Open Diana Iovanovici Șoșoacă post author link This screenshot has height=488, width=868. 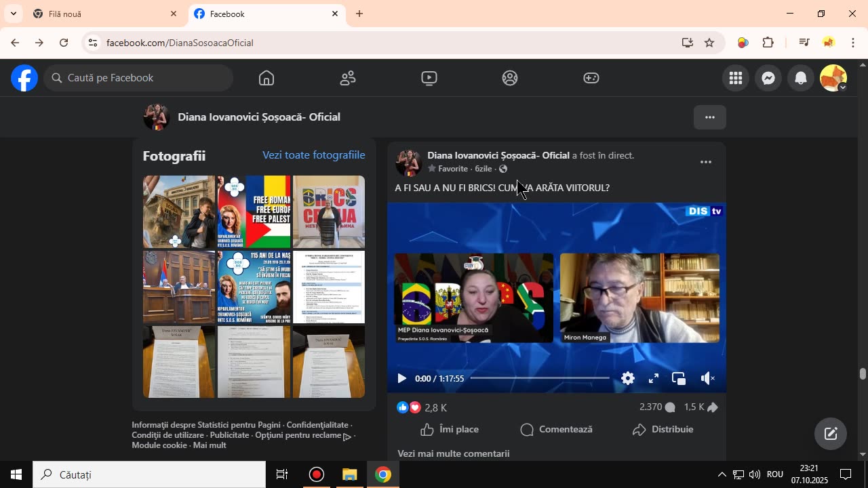[x=498, y=155]
